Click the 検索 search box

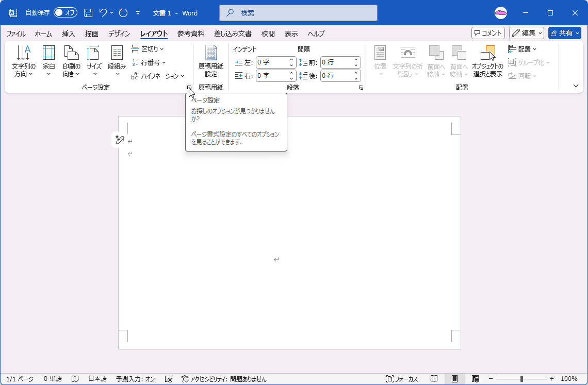298,13
